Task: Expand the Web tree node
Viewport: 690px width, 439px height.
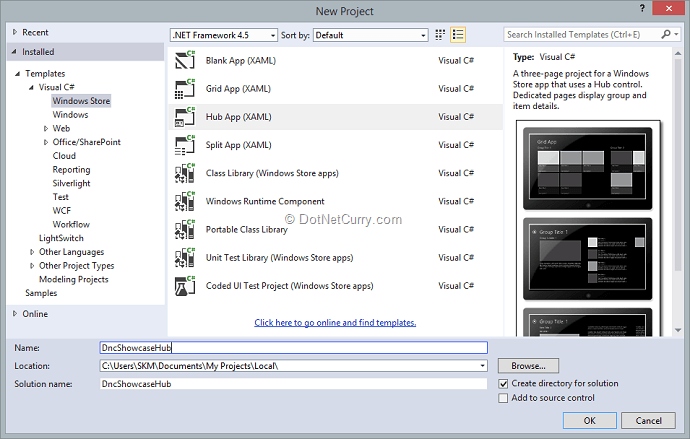Action: click(x=46, y=128)
